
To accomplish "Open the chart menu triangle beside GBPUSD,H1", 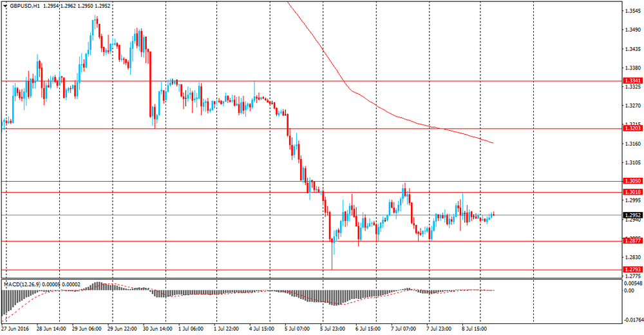I will (5, 6).
